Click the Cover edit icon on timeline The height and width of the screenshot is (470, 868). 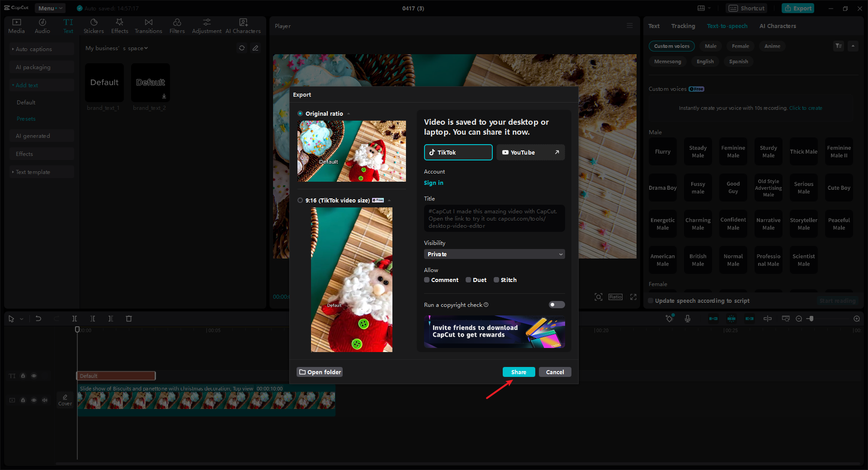pyautogui.click(x=65, y=399)
